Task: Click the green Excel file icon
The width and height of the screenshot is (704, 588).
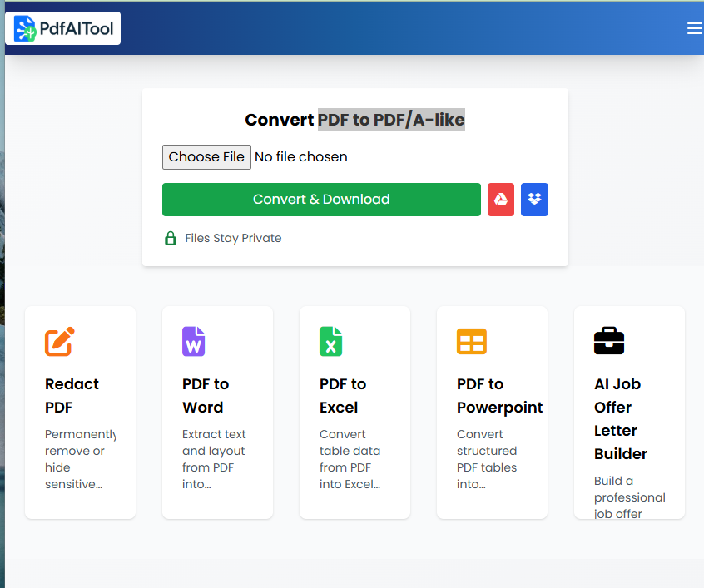Action: click(330, 341)
